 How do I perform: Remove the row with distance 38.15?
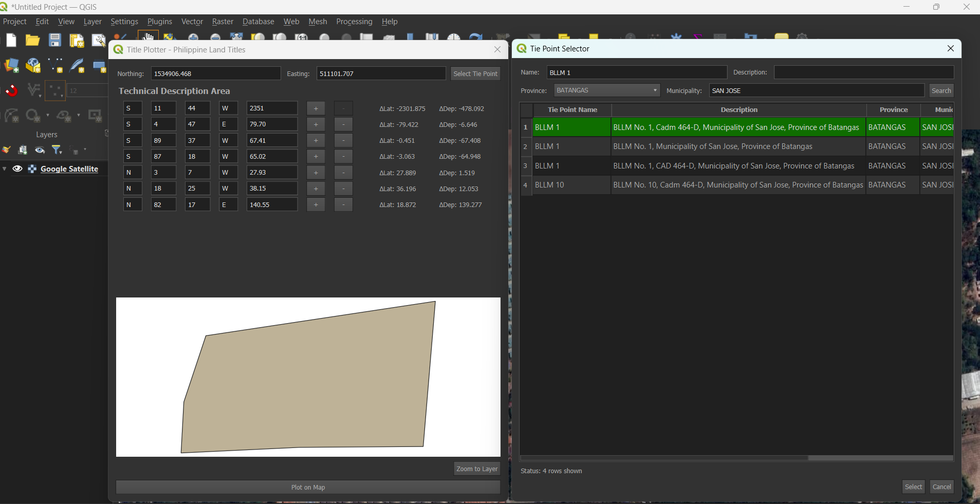click(343, 189)
